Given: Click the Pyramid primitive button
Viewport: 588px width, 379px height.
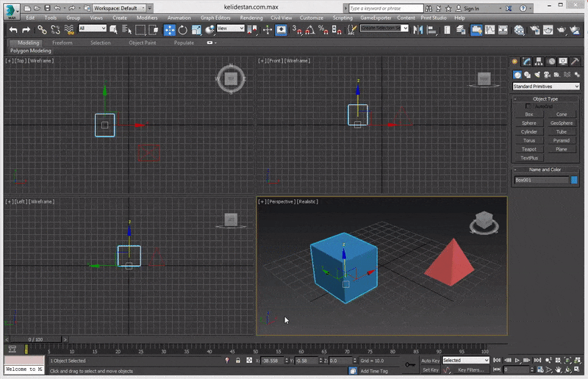Looking at the screenshot, I should point(562,140).
